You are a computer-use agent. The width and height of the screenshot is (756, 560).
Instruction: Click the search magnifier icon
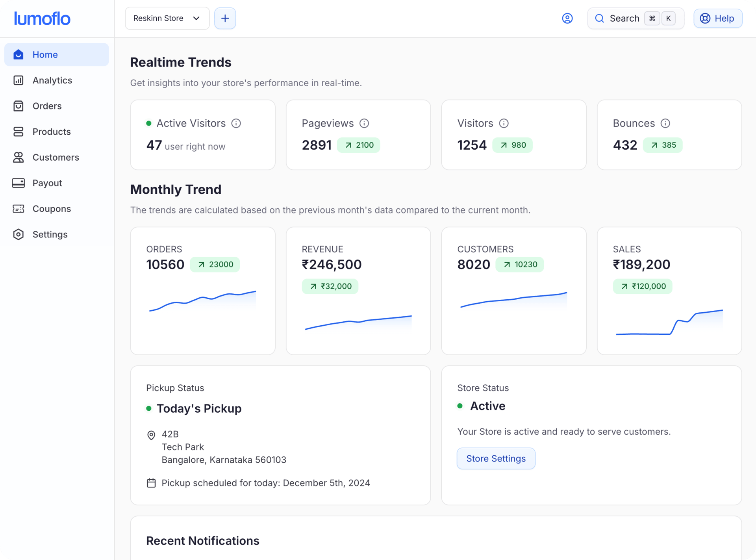tap(599, 18)
